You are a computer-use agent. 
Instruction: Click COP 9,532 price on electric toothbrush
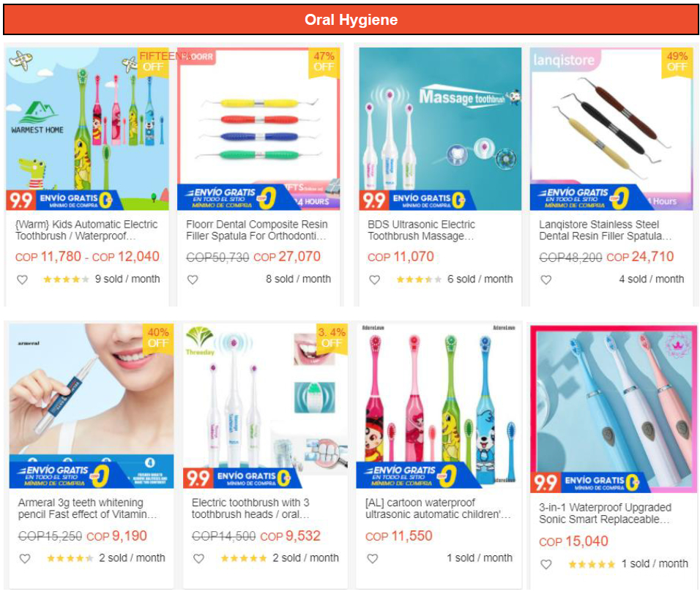(290, 536)
